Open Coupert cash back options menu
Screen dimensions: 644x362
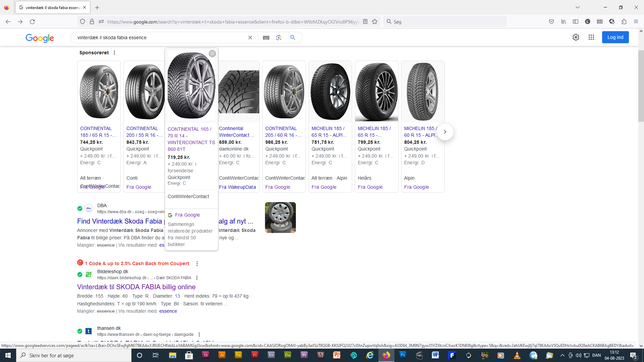(x=197, y=263)
